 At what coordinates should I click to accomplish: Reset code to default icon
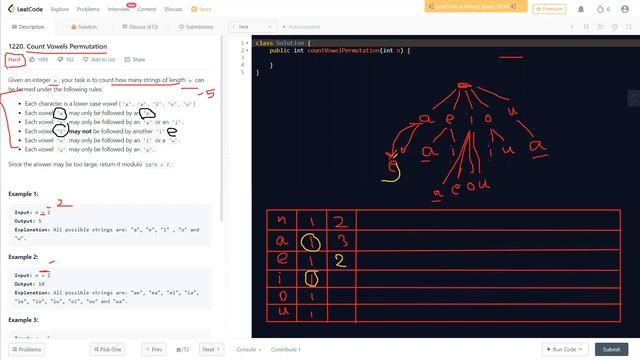pos(600,27)
